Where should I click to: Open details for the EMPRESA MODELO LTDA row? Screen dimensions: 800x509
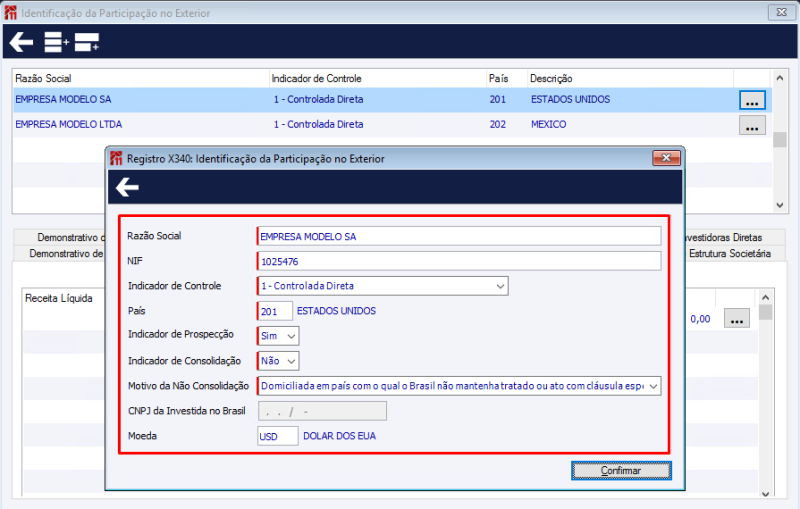click(752, 125)
